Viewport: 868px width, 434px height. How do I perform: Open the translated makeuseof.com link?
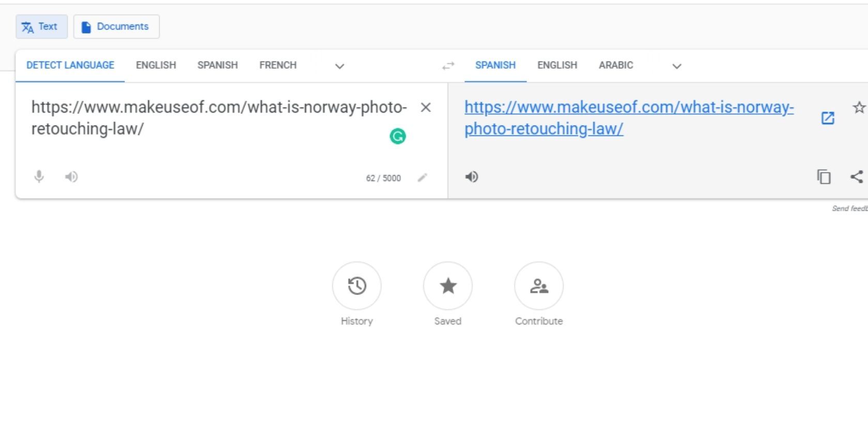[629, 118]
